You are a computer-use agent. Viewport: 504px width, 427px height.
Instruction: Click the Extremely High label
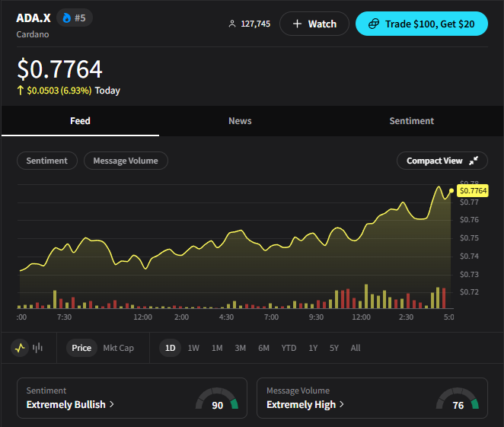[x=301, y=404]
